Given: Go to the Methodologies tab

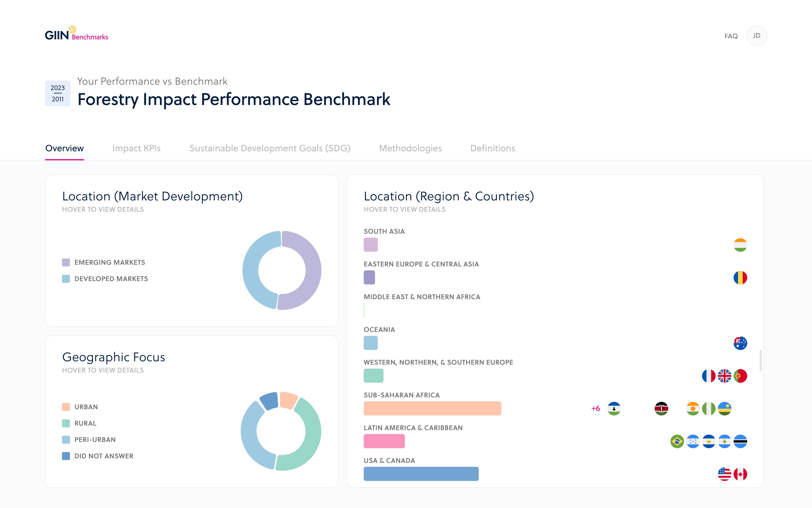Looking at the screenshot, I should (410, 148).
